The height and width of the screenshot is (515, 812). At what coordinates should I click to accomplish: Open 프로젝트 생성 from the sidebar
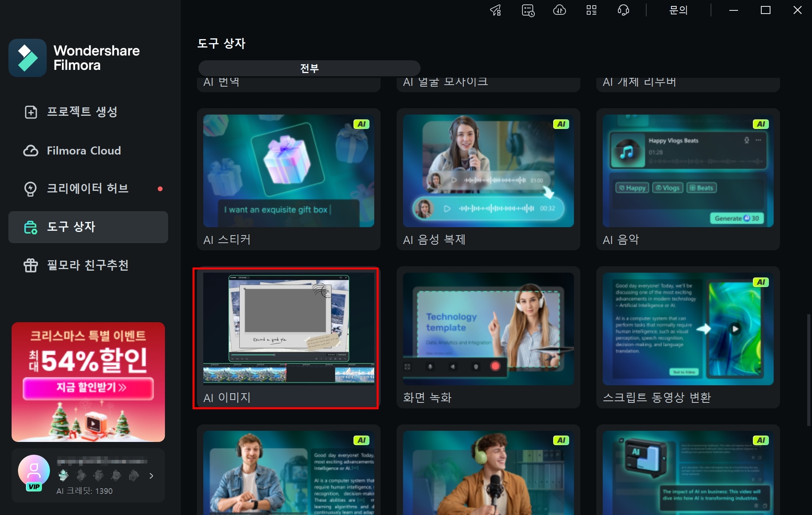point(82,112)
